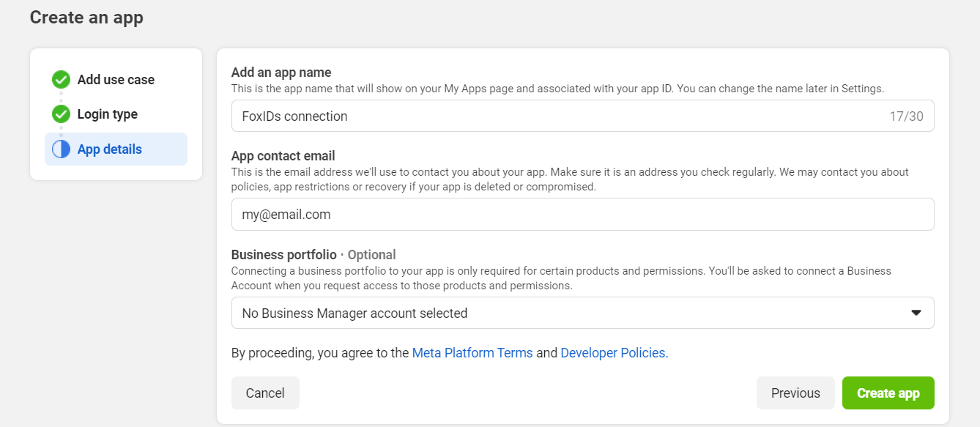Click the half-filled blue circle step icon
This screenshot has width=980, height=427.
[61, 149]
